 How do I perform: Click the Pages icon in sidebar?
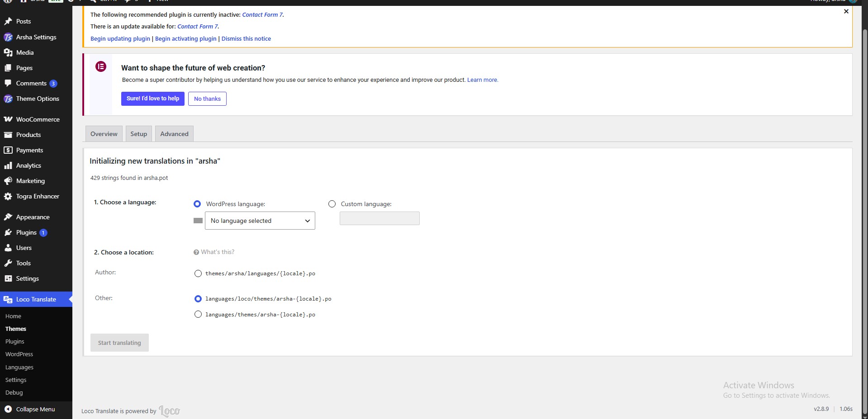pyautogui.click(x=8, y=68)
